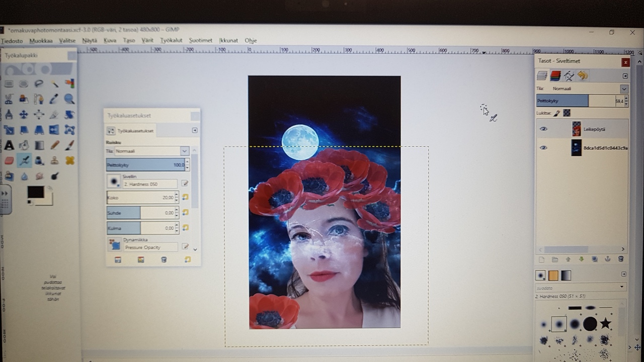Viewport: 644px width, 362px height.
Task: Select the Pencil tool
Action: pyautogui.click(x=54, y=146)
